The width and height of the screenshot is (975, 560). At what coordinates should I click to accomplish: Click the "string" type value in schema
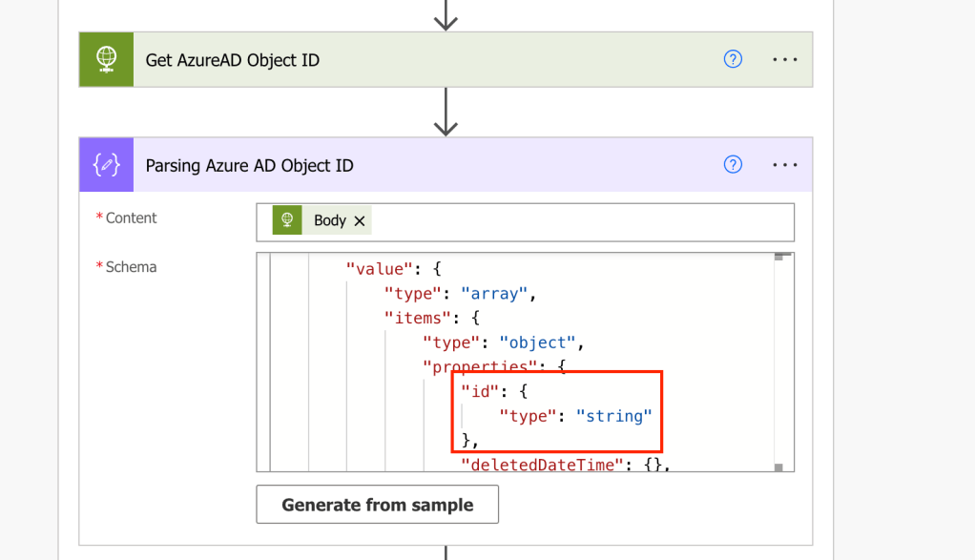613,416
